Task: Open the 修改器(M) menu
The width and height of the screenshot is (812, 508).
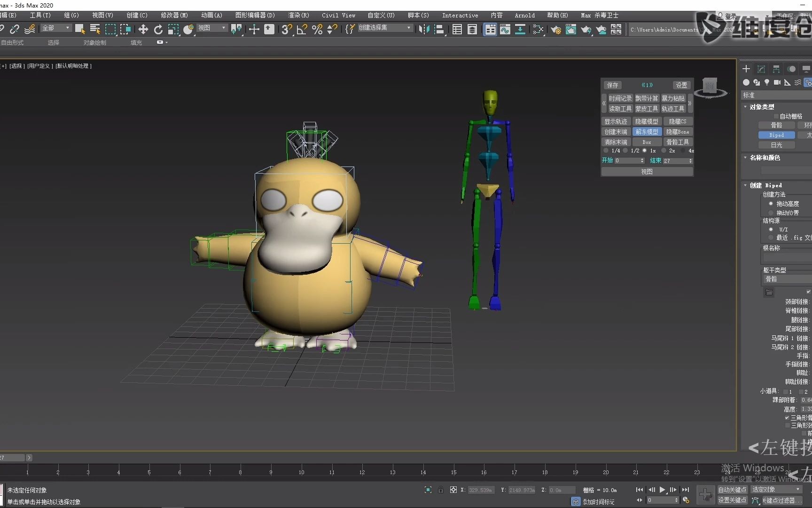Action: [174, 15]
